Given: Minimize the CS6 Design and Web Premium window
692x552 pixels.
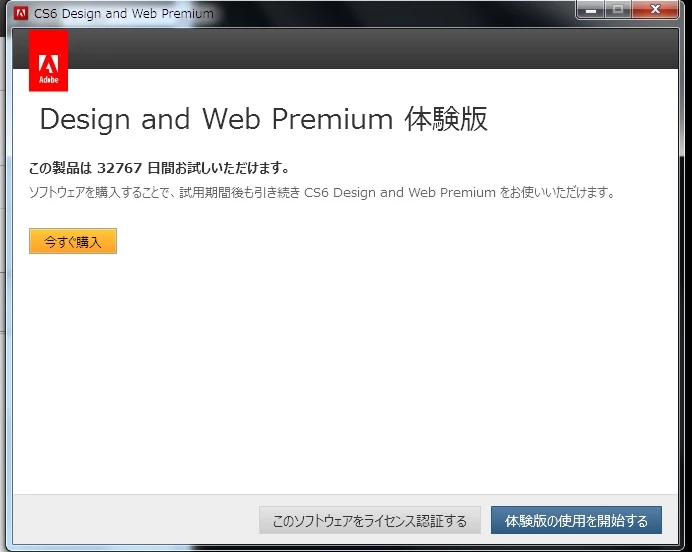Looking at the screenshot, I should pyautogui.click(x=591, y=9).
